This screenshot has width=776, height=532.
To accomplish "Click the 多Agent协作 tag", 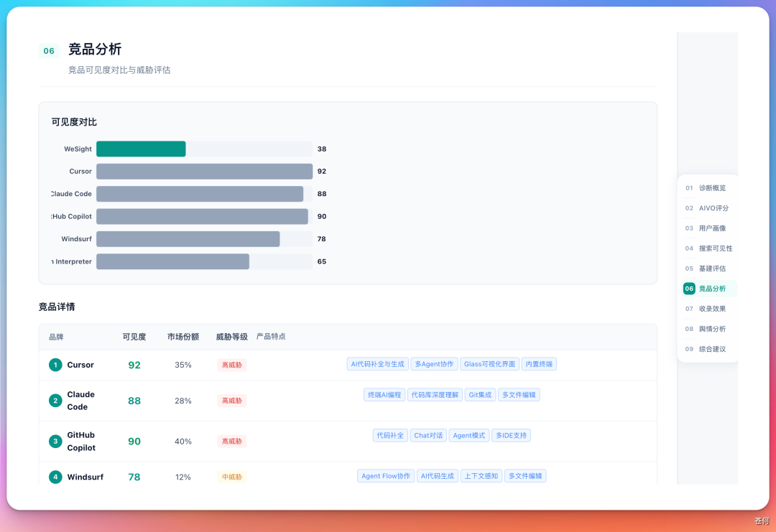I will pyautogui.click(x=434, y=365).
